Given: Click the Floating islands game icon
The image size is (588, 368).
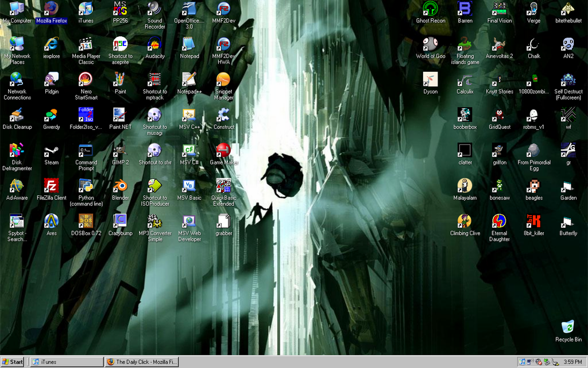Looking at the screenshot, I should click(x=465, y=44).
